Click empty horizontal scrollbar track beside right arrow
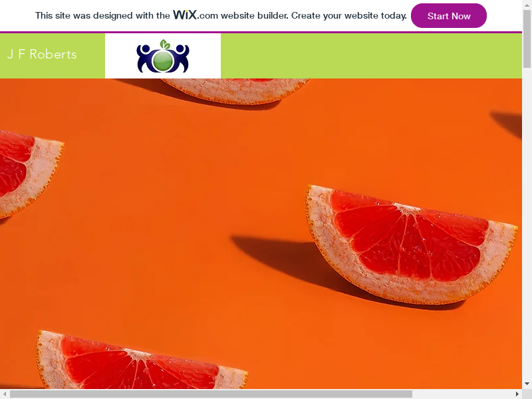The image size is (532, 399). [462, 394]
